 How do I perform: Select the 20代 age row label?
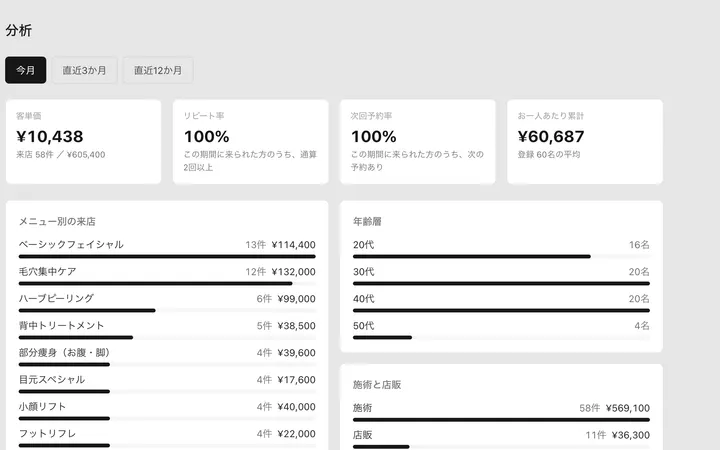tap(364, 245)
